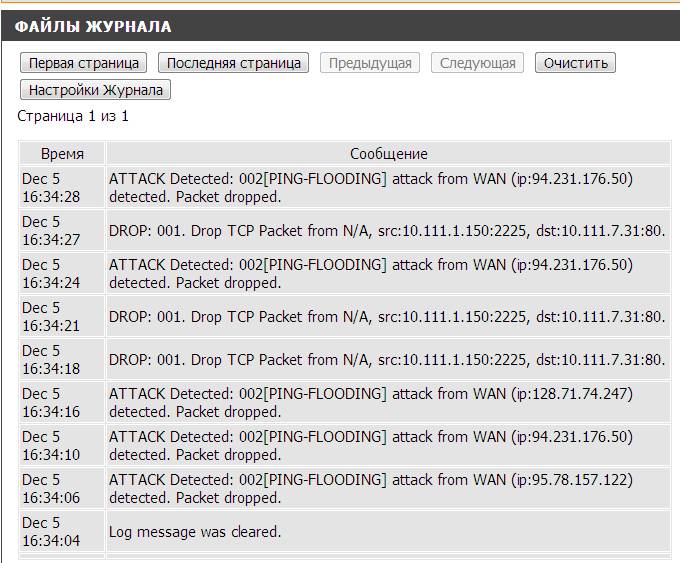Open 'Настройки Журнала' log settings
Viewport: 680px width, 563px height.
[x=96, y=90]
